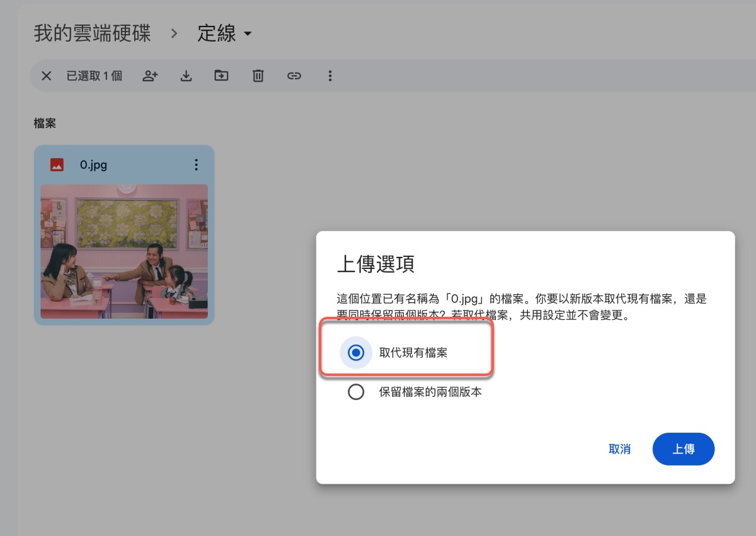Click the 0.jpg classroom photo thumbnail
756x536 pixels.
[124, 251]
